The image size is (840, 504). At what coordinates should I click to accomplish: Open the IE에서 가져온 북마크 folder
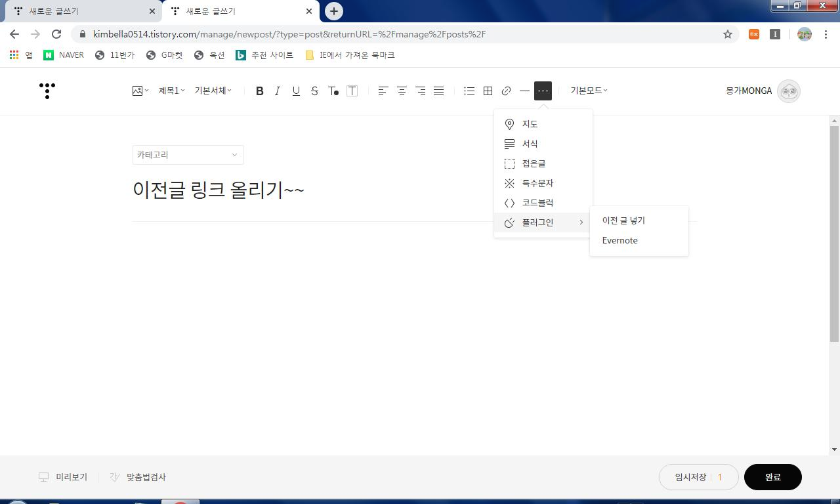[350, 55]
